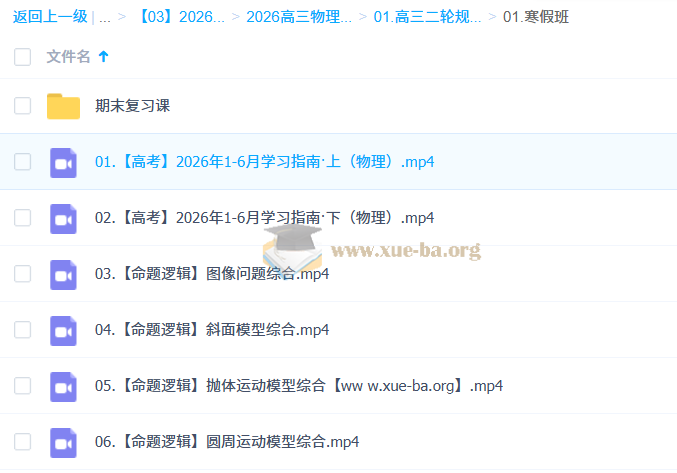Sort list by 文件名 column header
The width and height of the screenshot is (677, 473).
click(68, 57)
